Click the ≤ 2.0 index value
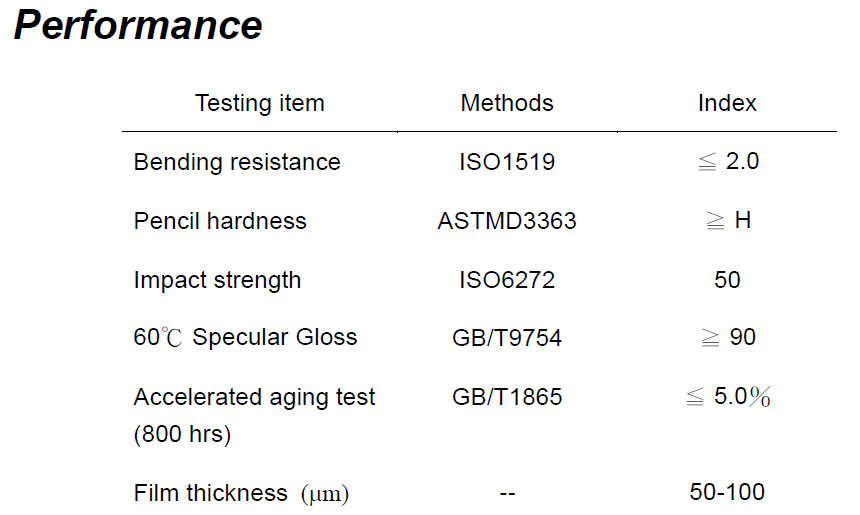Image resolution: width=860 pixels, height=515 pixels. coord(728,161)
